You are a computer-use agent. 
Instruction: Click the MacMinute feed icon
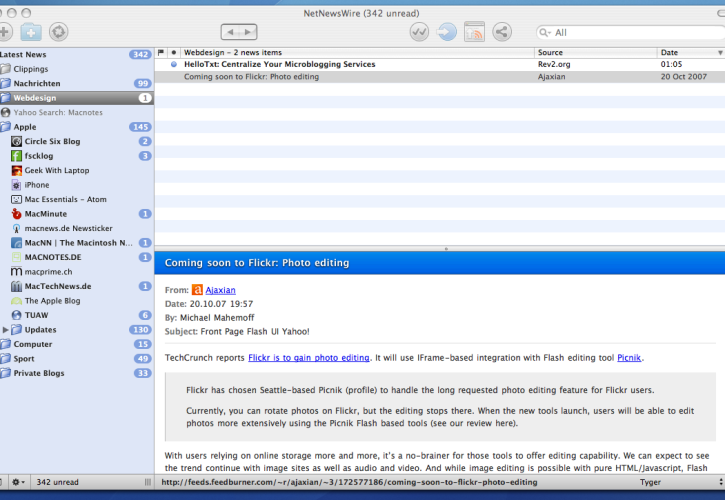tap(16, 214)
